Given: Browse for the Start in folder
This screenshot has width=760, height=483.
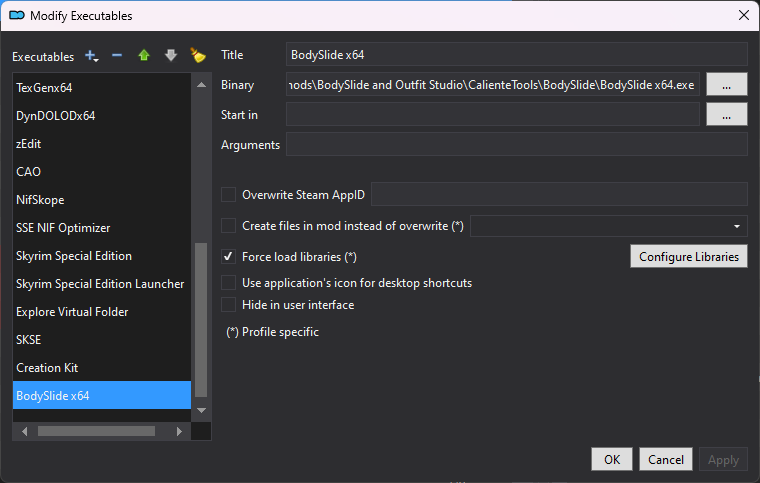Looking at the screenshot, I should pyautogui.click(x=727, y=115).
